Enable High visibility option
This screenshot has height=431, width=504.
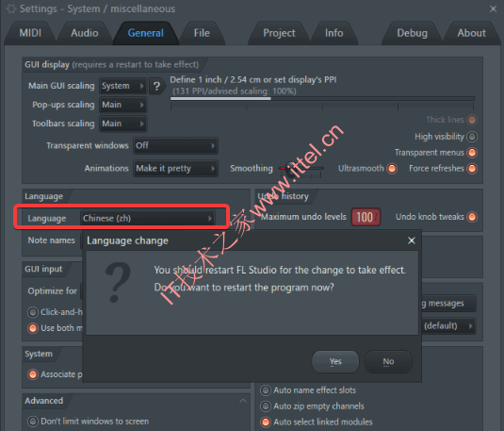tap(472, 137)
